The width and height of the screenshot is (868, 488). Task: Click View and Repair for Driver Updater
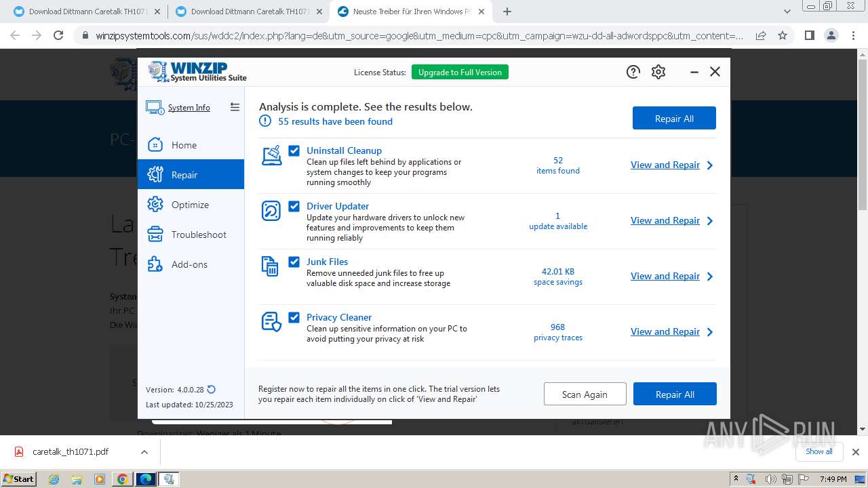click(665, 221)
